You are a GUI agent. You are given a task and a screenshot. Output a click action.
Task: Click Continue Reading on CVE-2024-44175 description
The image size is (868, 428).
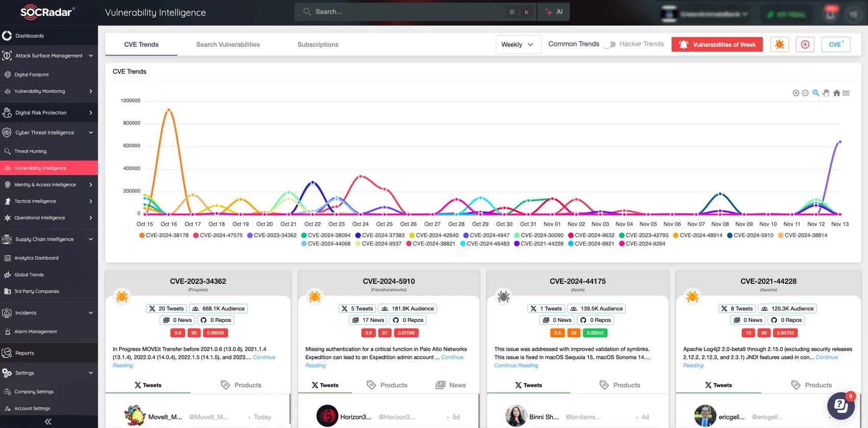coord(516,365)
